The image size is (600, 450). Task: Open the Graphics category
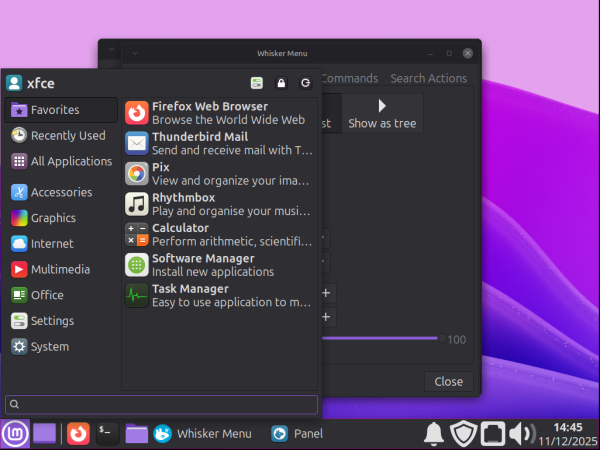click(61, 218)
